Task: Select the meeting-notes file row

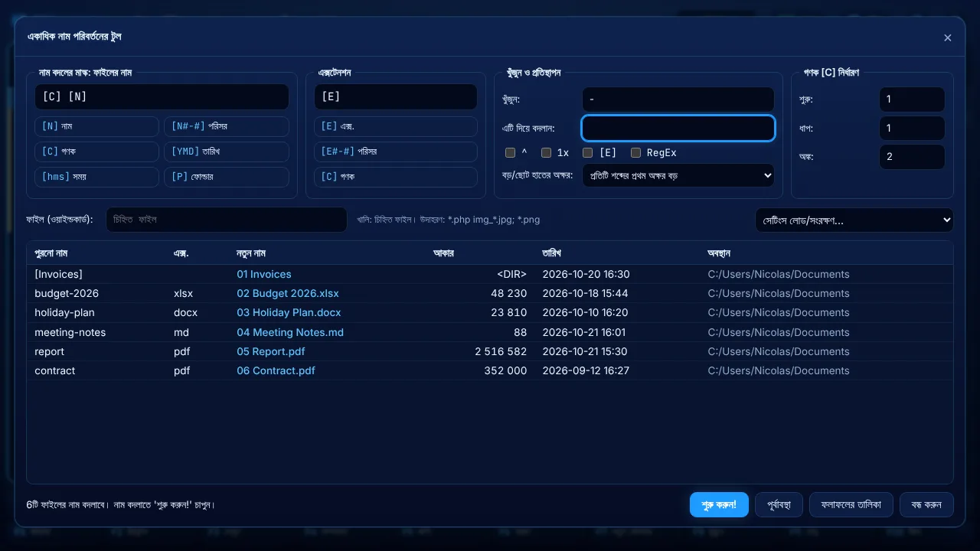Action: [x=490, y=332]
